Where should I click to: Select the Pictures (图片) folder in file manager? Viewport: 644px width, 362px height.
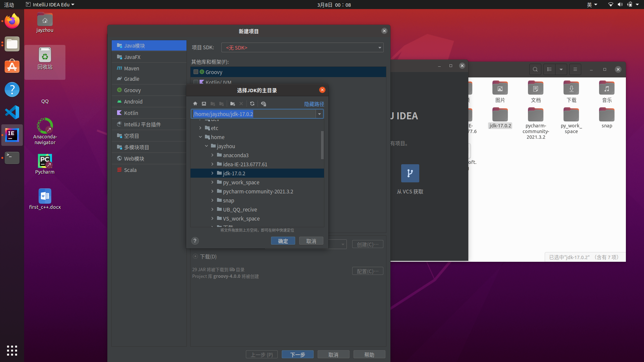click(500, 92)
